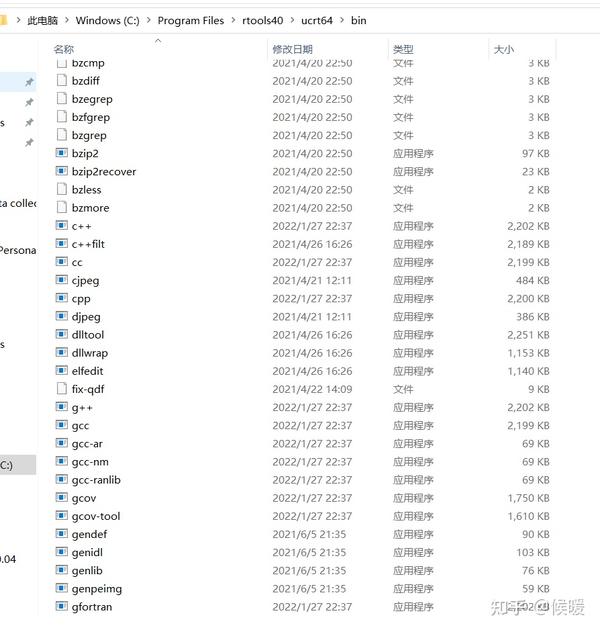Navigate to Windows (C:) breadcrumb
The width and height of the screenshot is (600, 632).
(108, 20)
